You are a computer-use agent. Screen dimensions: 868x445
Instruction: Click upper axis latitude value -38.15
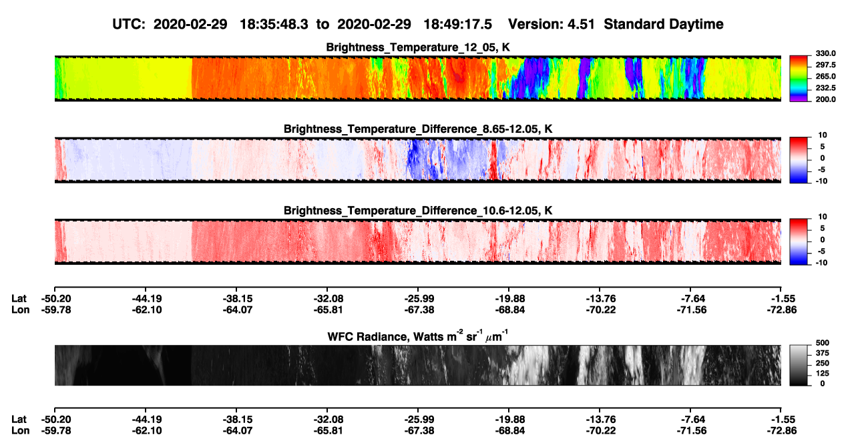coord(236,298)
